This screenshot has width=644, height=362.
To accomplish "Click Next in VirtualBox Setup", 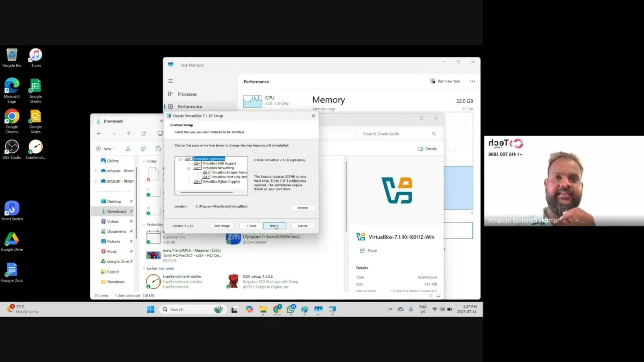I will pyautogui.click(x=274, y=226).
